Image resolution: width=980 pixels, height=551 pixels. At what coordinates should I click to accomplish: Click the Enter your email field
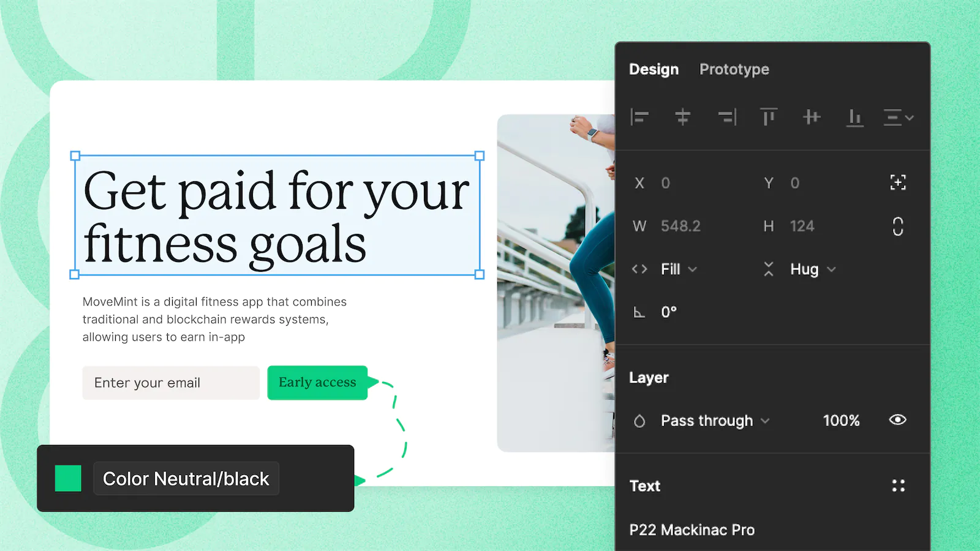[x=171, y=383]
